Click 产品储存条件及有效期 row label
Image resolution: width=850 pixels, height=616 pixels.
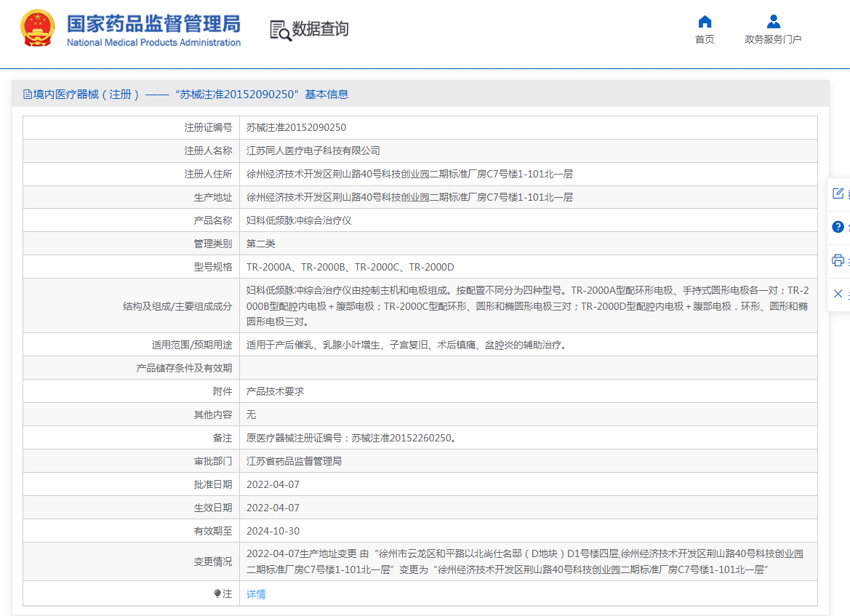[184, 368]
